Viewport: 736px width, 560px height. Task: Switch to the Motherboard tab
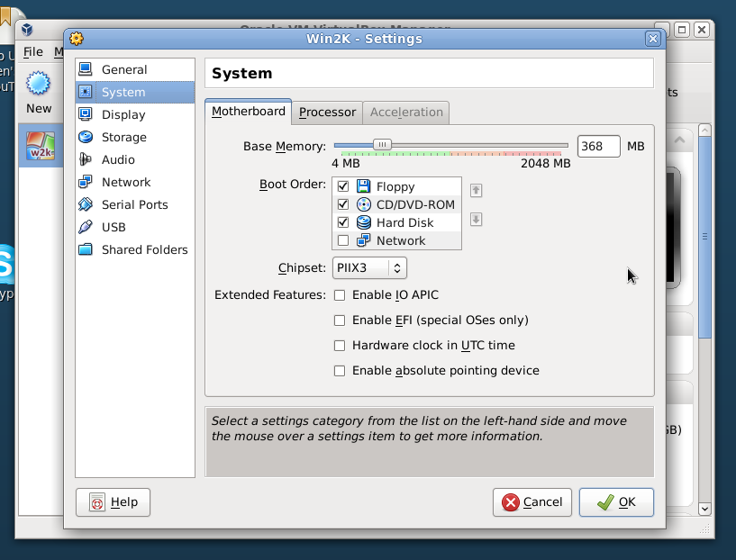(249, 112)
